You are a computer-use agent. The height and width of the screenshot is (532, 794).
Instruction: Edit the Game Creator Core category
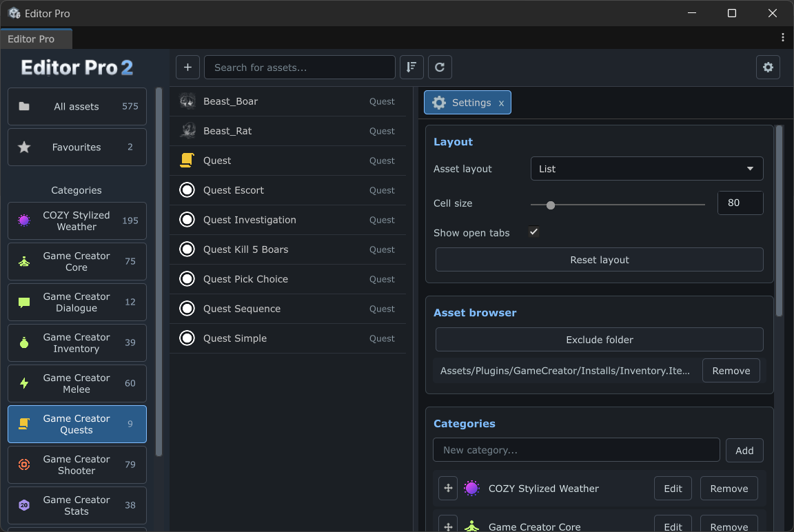pyautogui.click(x=673, y=525)
